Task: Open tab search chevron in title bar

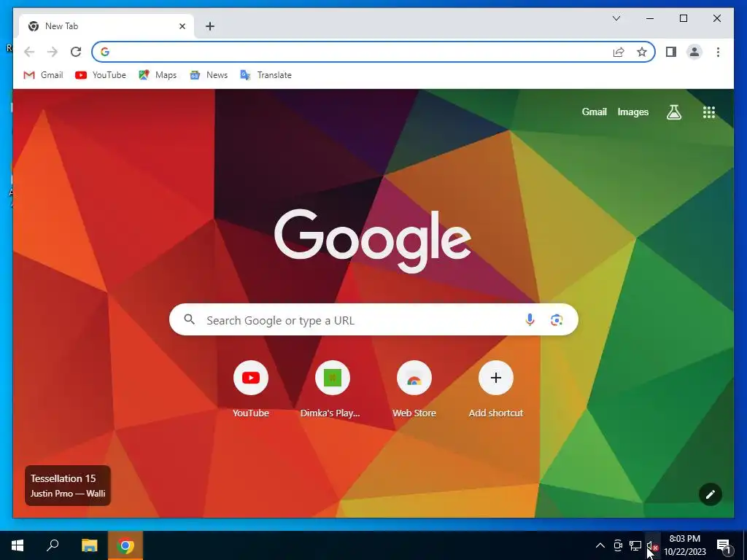Action: click(616, 18)
